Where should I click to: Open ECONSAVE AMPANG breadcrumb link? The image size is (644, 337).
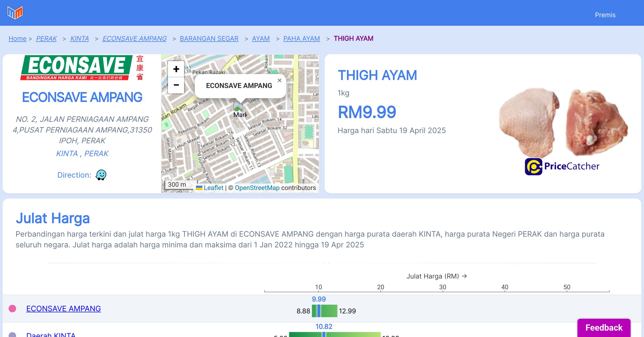click(134, 39)
